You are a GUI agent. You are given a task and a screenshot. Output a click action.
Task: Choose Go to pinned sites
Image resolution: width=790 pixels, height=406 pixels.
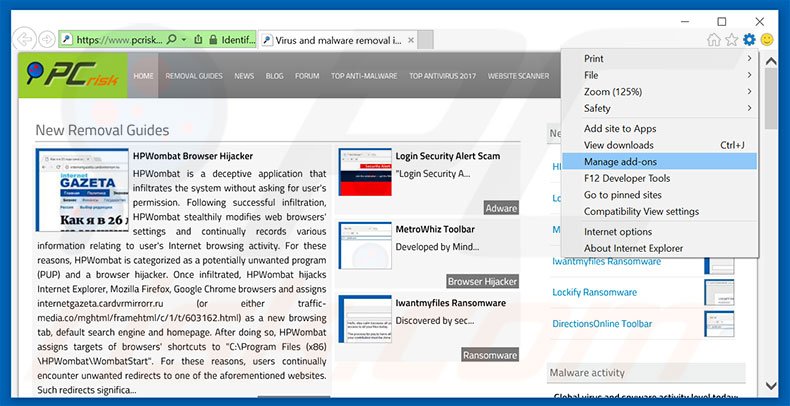point(660,195)
